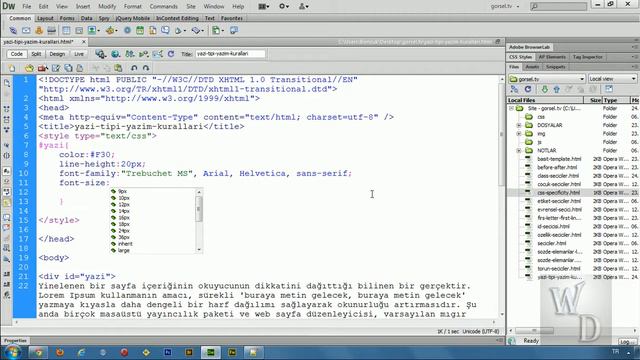Image resolution: width=640 pixels, height=360 pixels.
Task: Expand the NOTLAR folder
Action: pyautogui.click(x=519, y=151)
